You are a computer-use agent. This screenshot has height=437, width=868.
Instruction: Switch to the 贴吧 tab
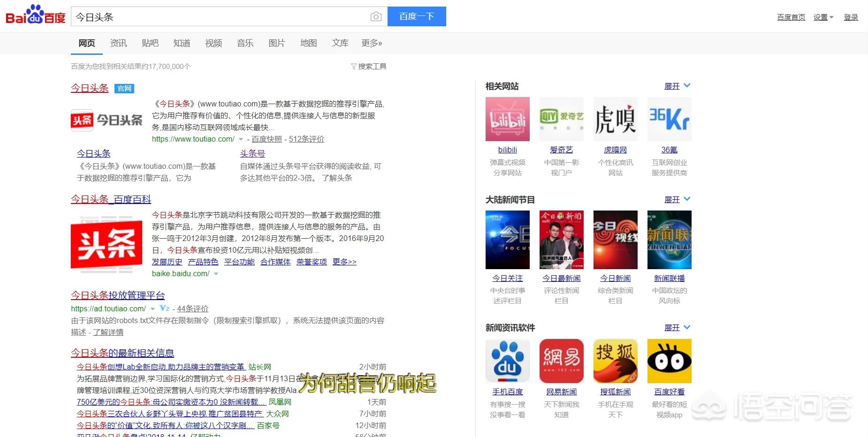tap(150, 43)
